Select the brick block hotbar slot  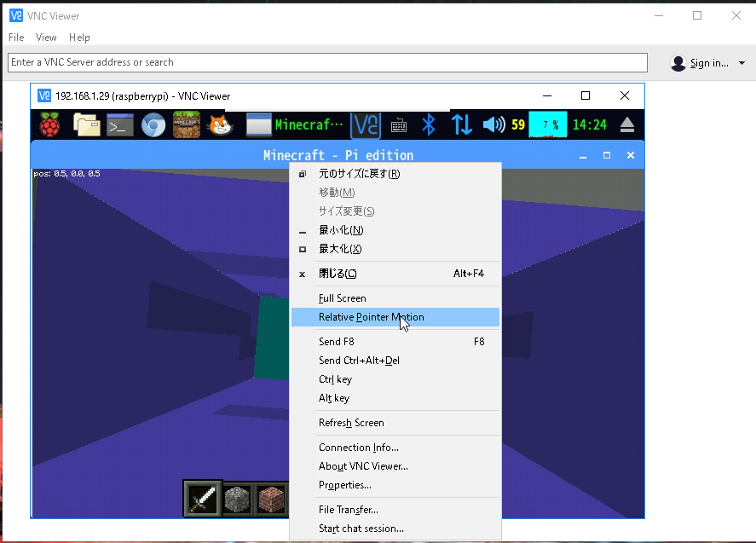[x=271, y=499]
